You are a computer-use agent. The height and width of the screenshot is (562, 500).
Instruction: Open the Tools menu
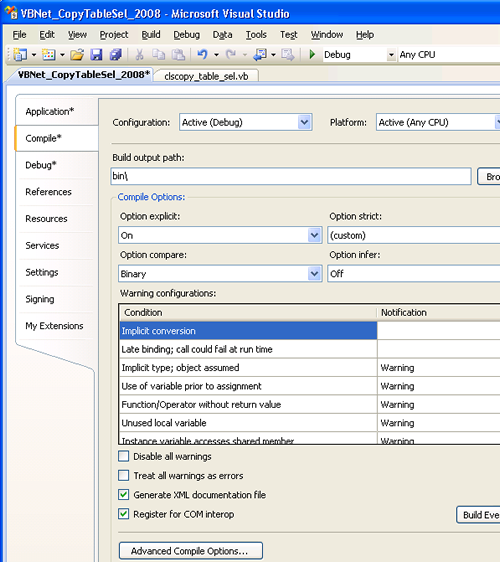coord(256,34)
